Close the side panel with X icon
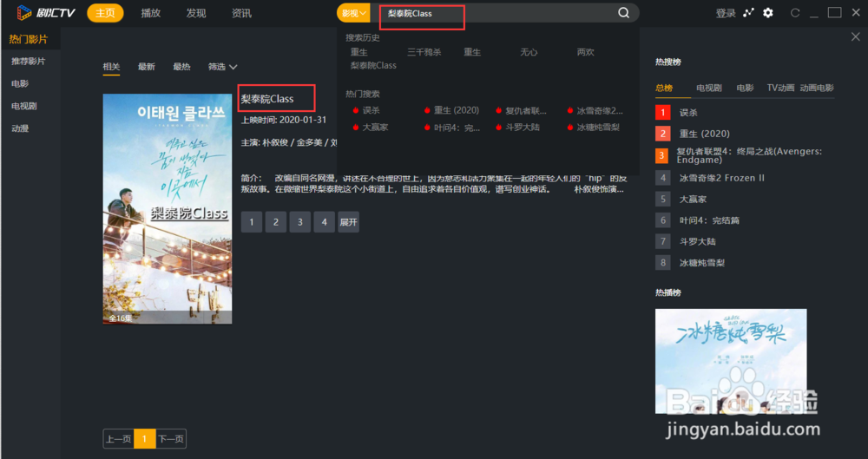Viewport: 868px width, 459px height. click(855, 37)
